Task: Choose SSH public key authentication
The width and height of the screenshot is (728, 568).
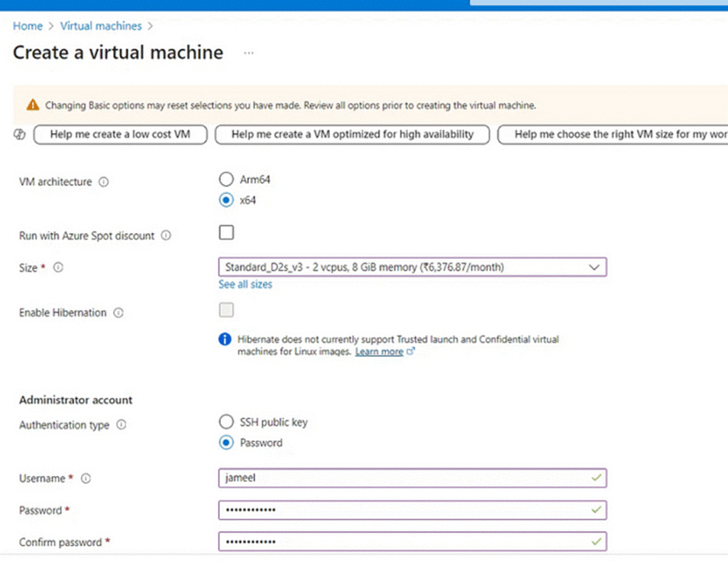Action: pos(226,422)
